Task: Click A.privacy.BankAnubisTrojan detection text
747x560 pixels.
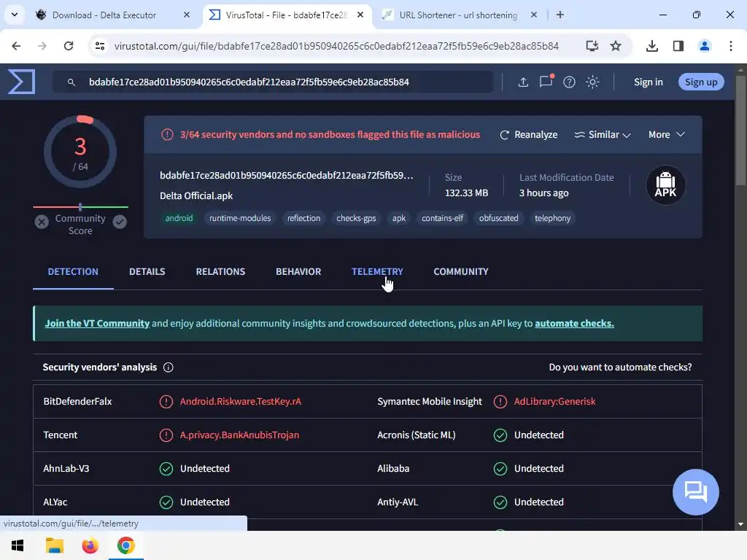Action: pyautogui.click(x=239, y=435)
